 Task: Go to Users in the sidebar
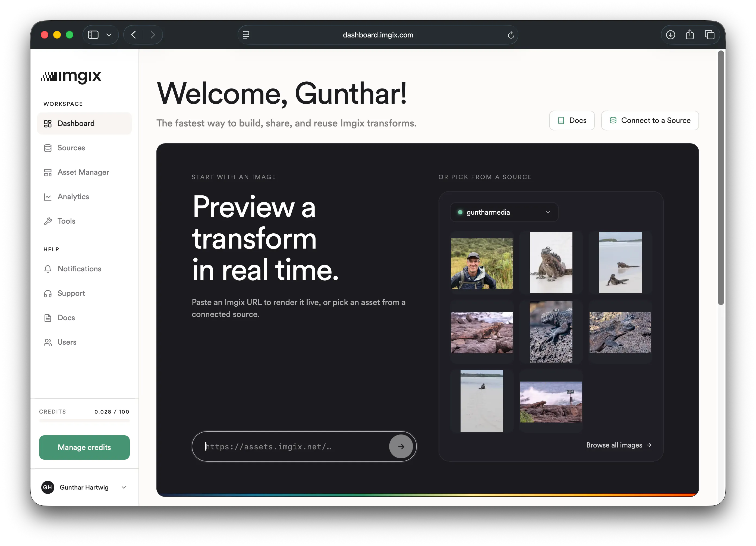(x=84, y=342)
